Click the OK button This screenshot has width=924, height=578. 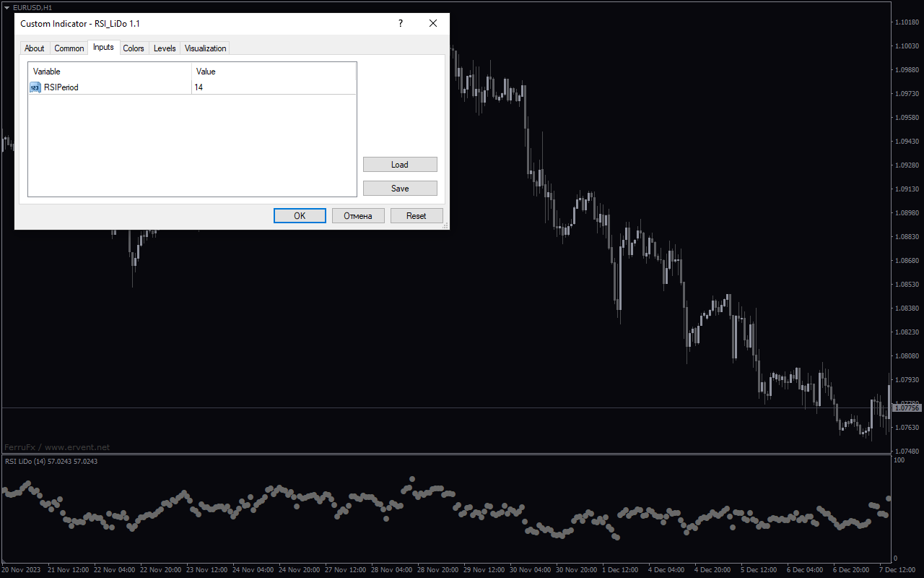pos(300,216)
